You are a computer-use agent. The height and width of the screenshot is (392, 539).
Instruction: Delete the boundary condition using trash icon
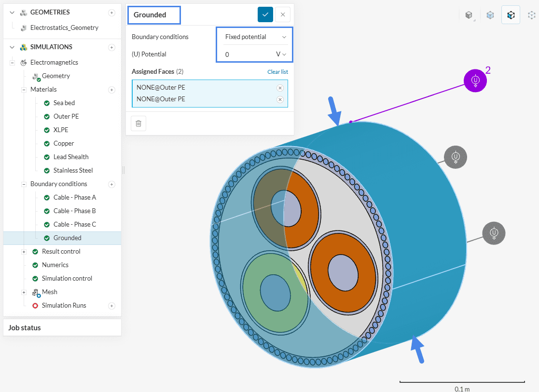[138, 123]
